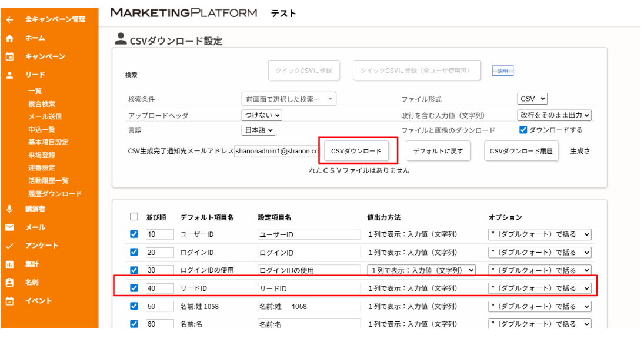
Task: Open 連番設定 in the sidebar
Action: 42,168
